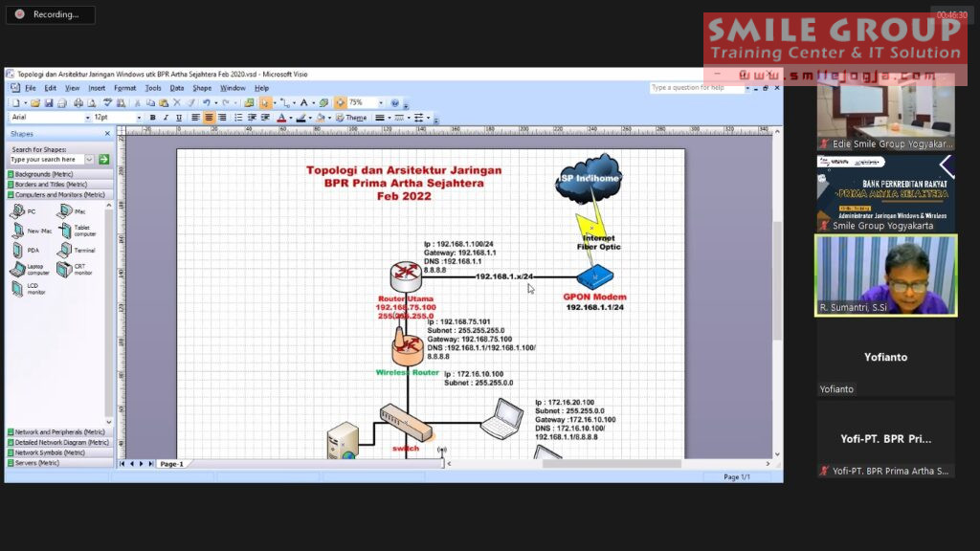
Task: Click the green search arrow for shapes
Action: pyautogui.click(x=103, y=160)
